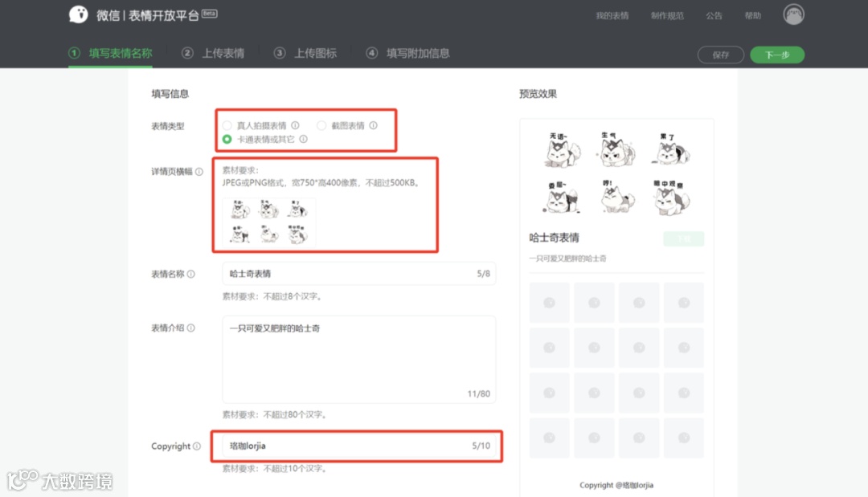Click info icon beside 表情名称 label
The image size is (868, 497).
191,275
